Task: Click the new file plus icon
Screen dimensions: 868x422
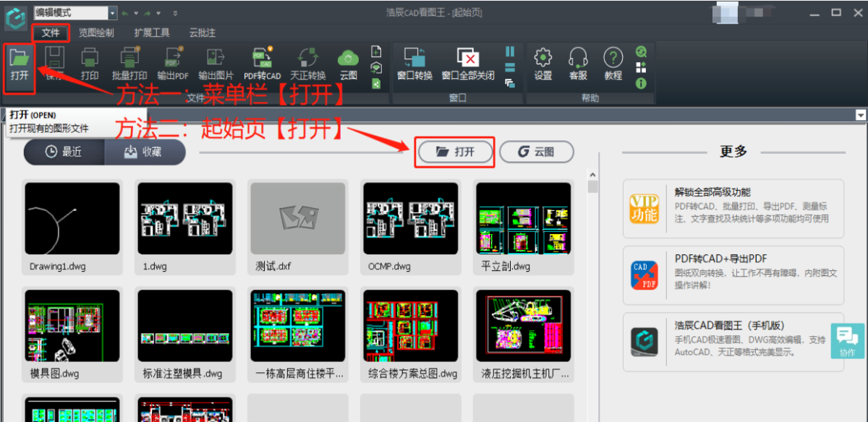Action: pos(376,51)
